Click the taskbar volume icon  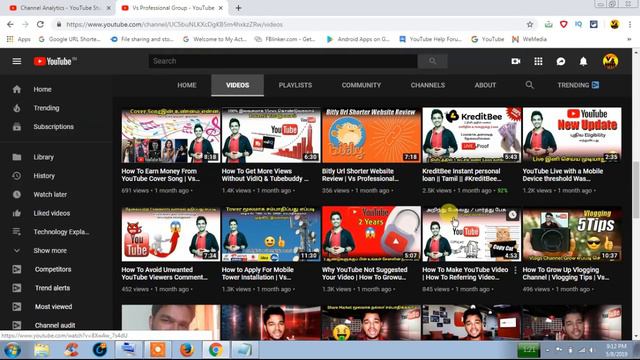click(591, 350)
